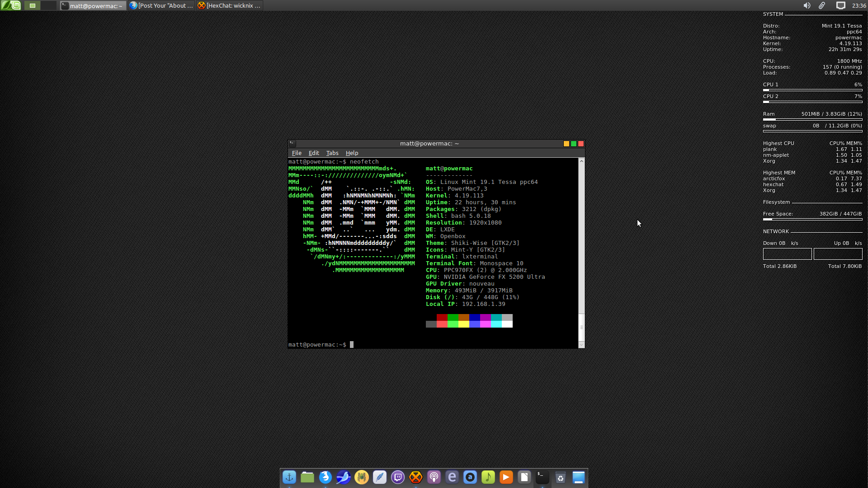Switch to the first workspace in pager
868x488 pixels.
tap(32, 5)
